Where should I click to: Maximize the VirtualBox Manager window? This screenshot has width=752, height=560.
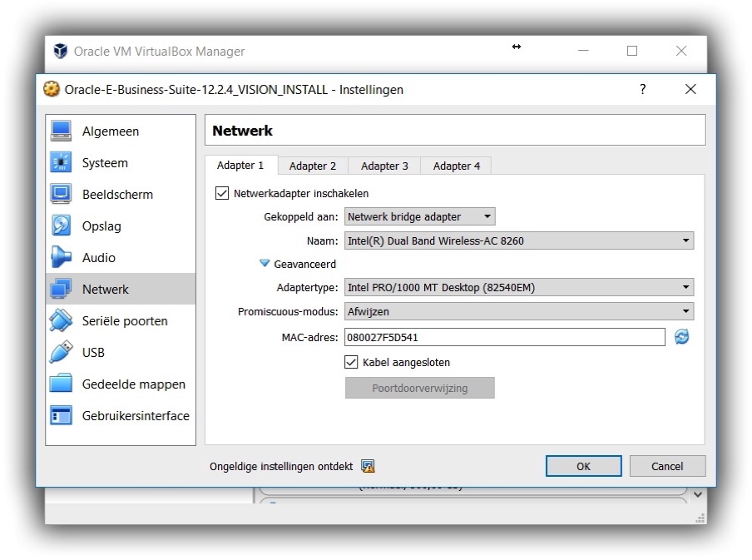pos(632,51)
